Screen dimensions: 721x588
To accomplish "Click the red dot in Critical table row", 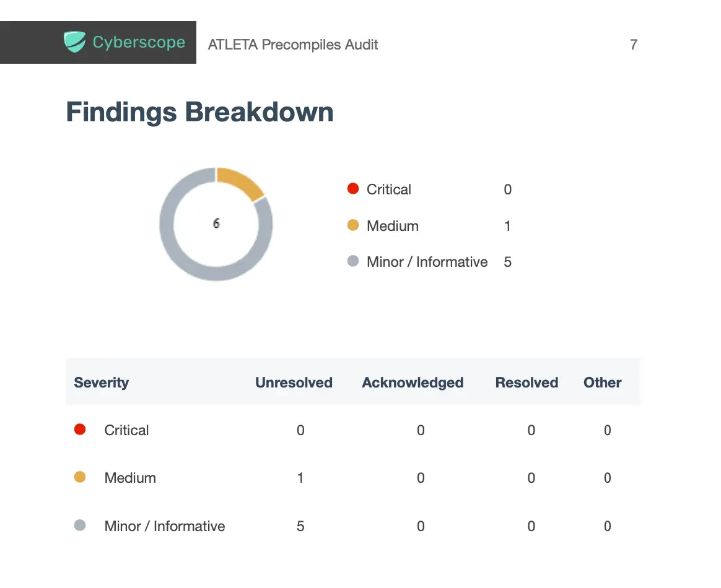I will tap(80, 429).
